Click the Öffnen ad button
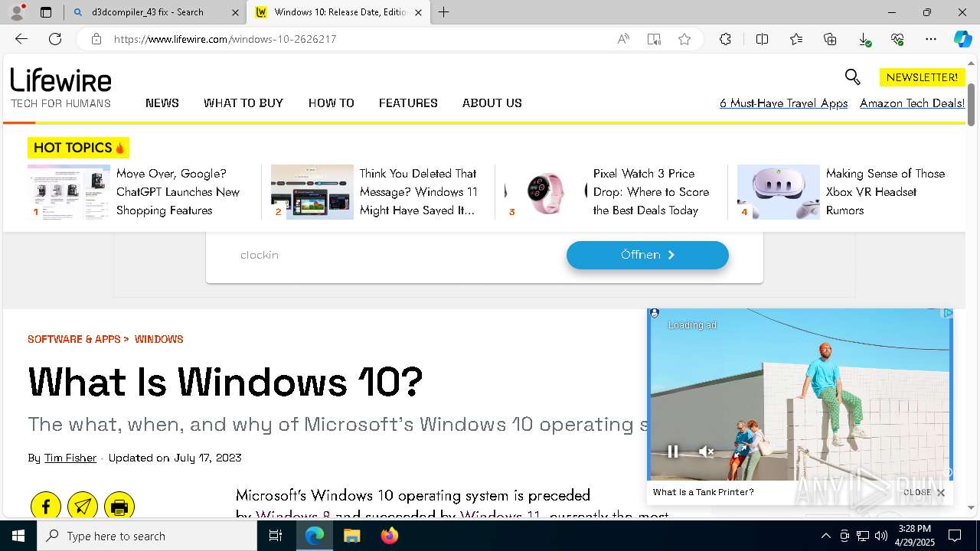 tap(648, 255)
